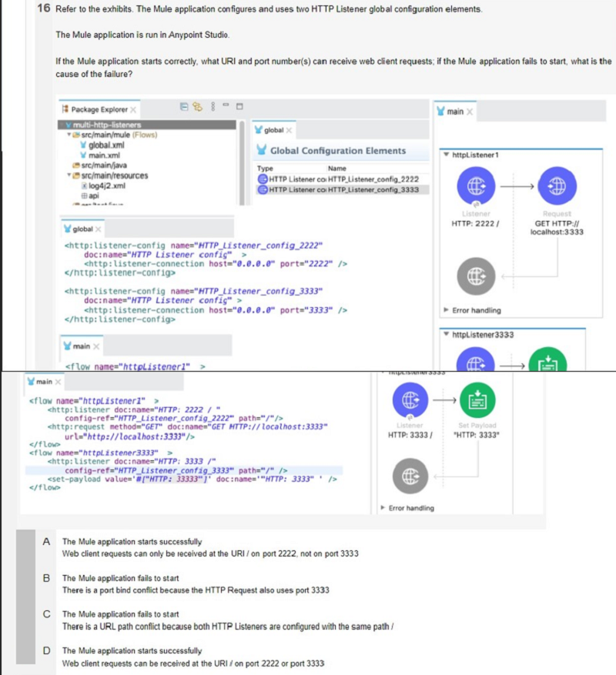Click gray response icon below HTTP: 3333 listener
The height and width of the screenshot is (675, 616).
410,476
